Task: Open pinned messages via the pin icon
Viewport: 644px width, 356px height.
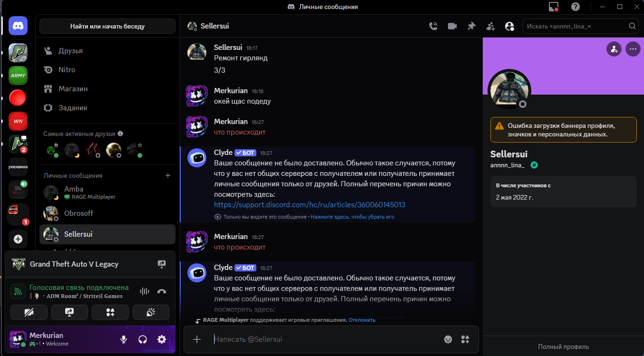Action: click(471, 26)
